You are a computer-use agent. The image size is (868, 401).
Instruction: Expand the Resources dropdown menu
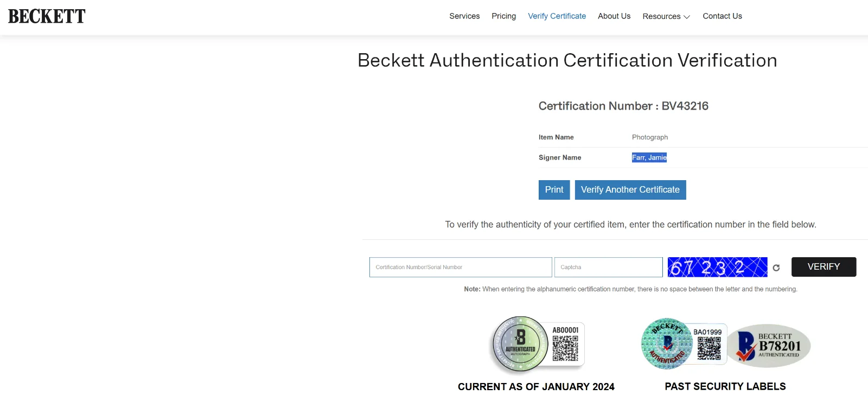point(666,16)
